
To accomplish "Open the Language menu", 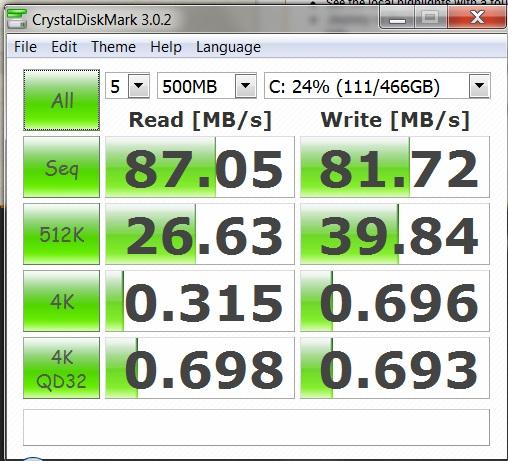I will (x=228, y=47).
